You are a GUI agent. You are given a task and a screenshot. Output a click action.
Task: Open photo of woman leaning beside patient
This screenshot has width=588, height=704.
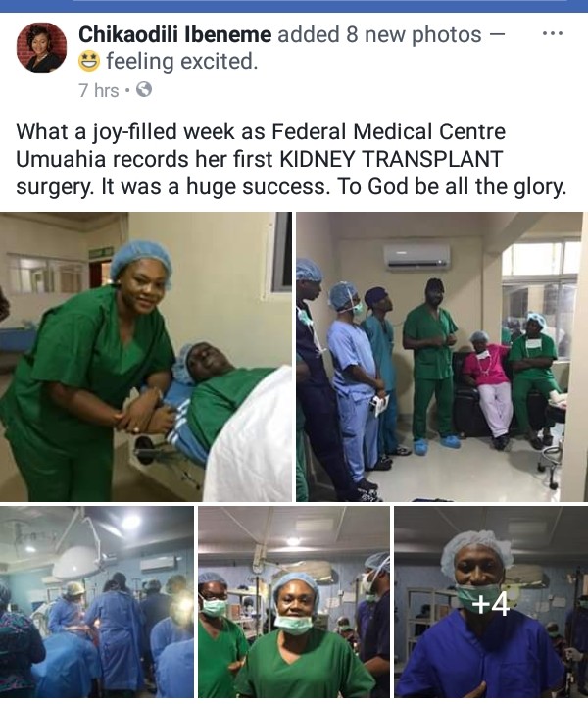coord(146,357)
